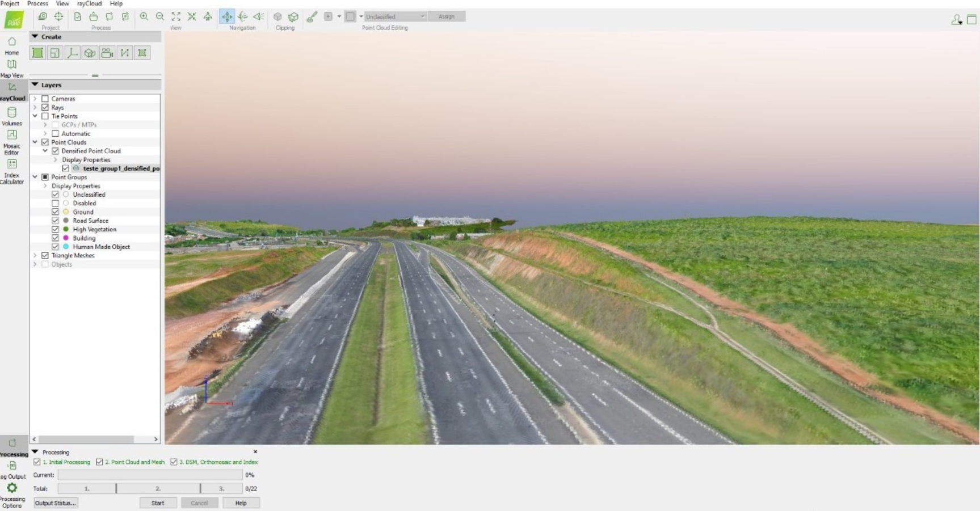This screenshot has width=980, height=511.
Task: Open the Unclassified point group dropdown
Action: pos(395,16)
